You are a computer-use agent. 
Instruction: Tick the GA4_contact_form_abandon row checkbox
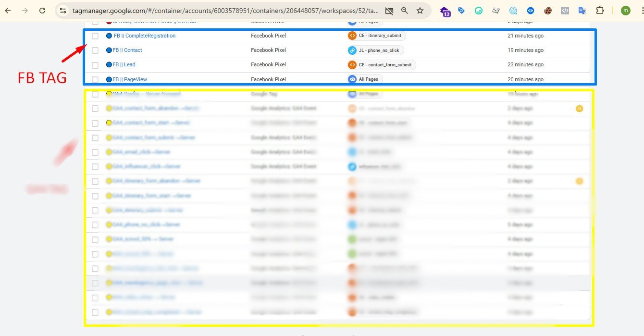point(95,109)
